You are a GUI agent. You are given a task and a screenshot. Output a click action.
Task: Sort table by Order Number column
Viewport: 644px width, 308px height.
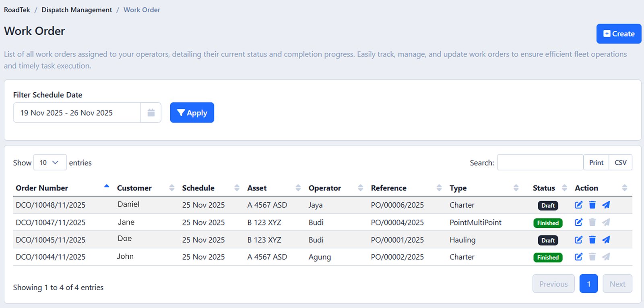pos(42,188)
